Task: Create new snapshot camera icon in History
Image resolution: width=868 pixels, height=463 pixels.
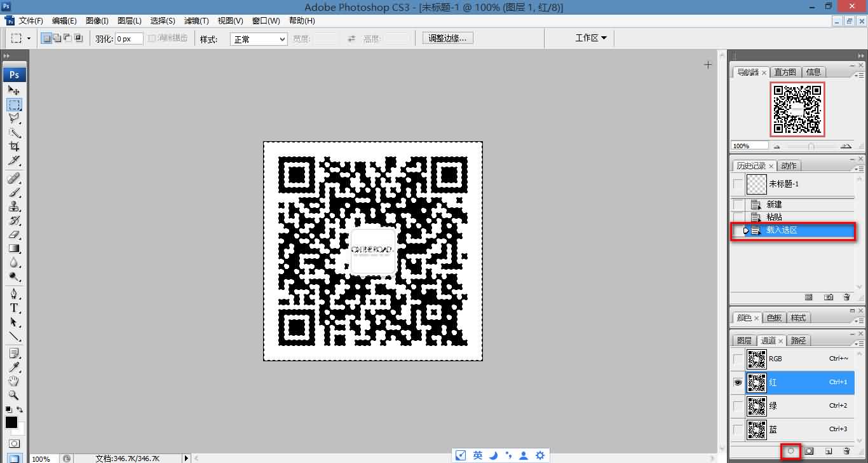Action: pos(829,297)
